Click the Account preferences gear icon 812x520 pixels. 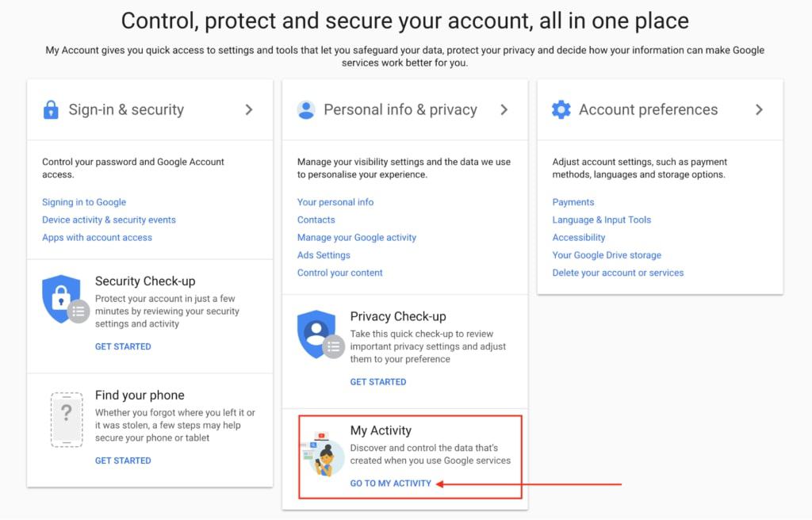561,109
